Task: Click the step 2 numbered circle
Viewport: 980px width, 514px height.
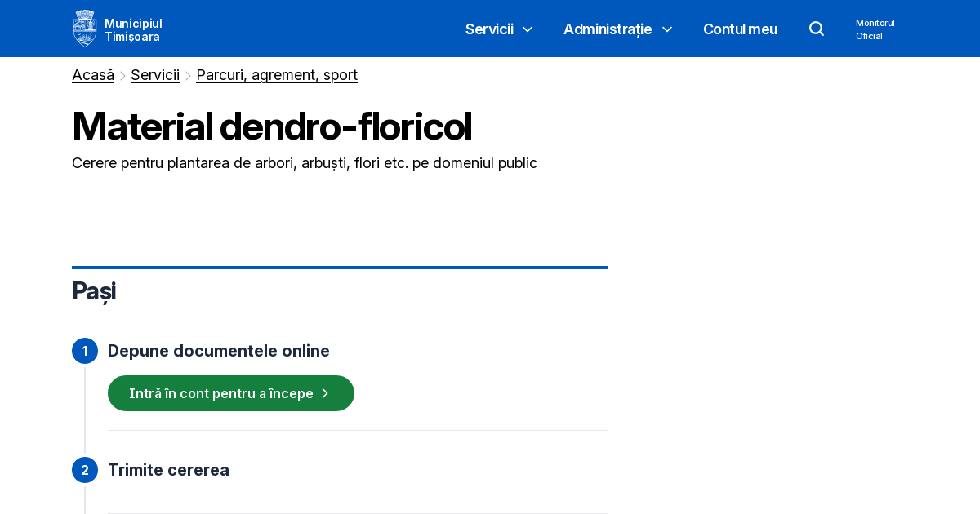Action: [x=85, y=470]
